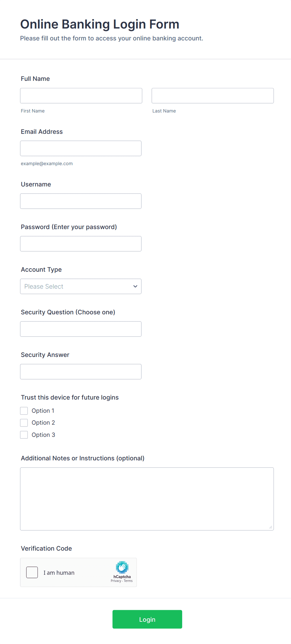Click inside the Additional Notes textarea

tap(147, 499)
